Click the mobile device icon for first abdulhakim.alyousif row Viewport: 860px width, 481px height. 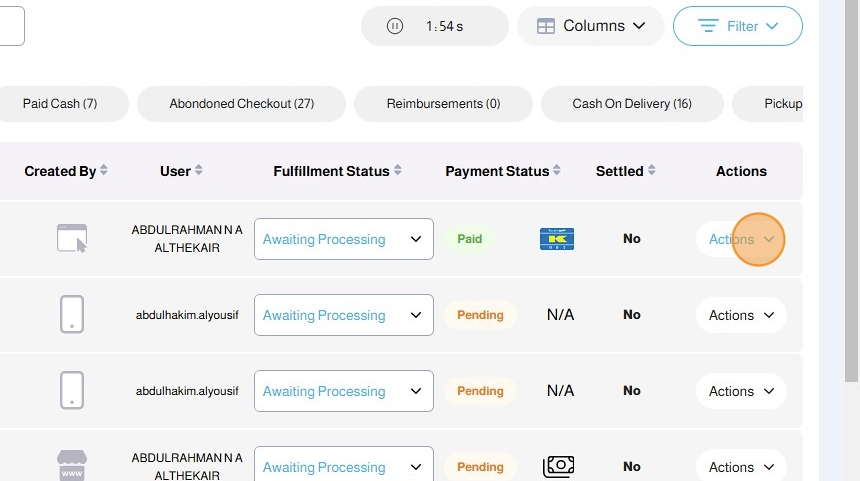(x=72, y=315)
